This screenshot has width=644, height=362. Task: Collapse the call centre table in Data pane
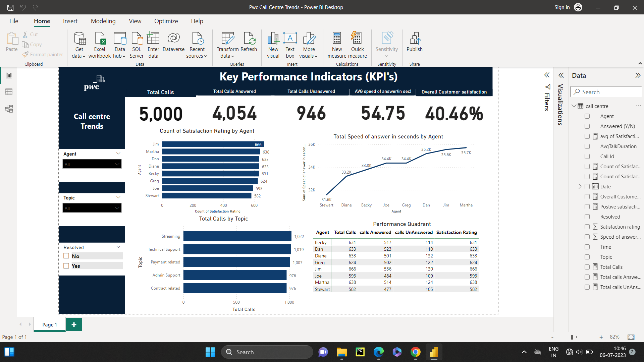click(x=574, y=106)
